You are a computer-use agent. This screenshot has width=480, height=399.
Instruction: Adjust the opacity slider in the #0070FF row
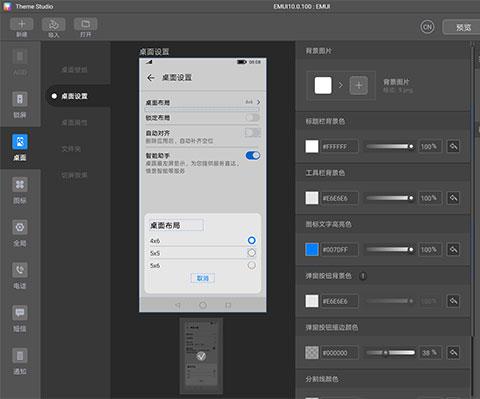(x=390, y=249)
